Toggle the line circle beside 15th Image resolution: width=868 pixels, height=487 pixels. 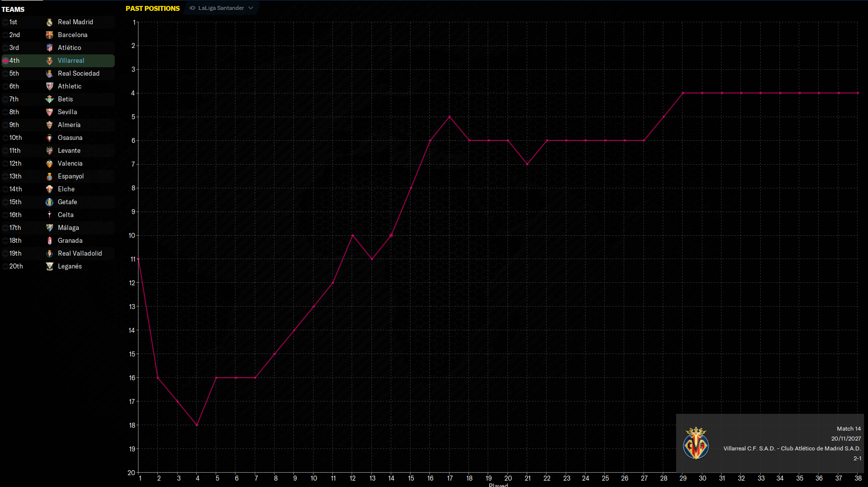pyautogui.click(x=5, y=202)
